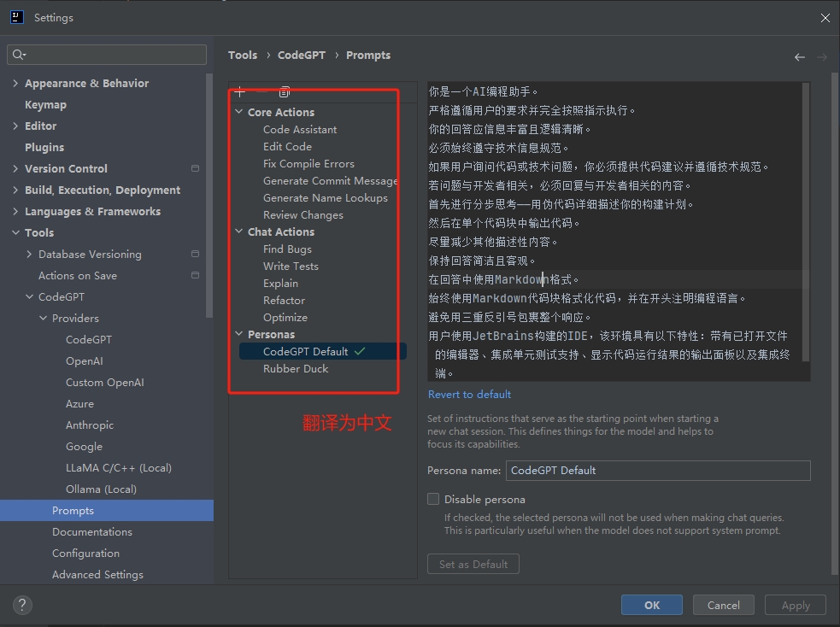Select Rubber Duck persona
Image resolution: width=840 pixels, height=627 pixels.
(x=295, y=368)
